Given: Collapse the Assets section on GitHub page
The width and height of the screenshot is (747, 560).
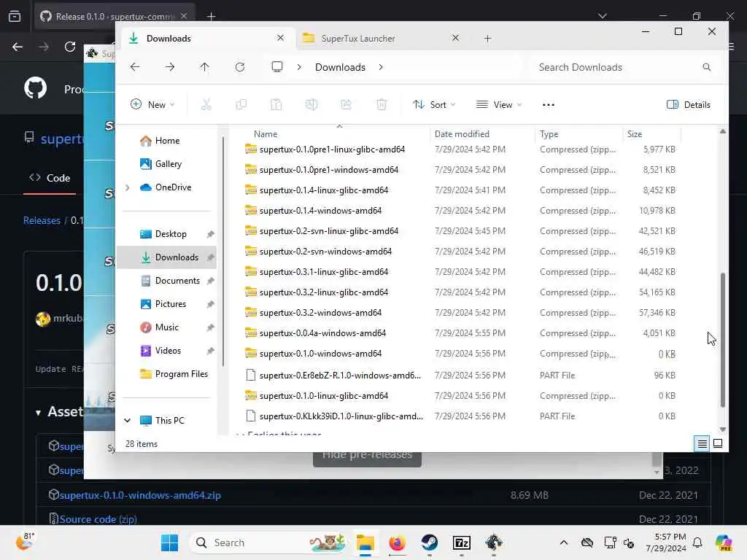Looking at the screenshot, I should [x=38, y=413].
